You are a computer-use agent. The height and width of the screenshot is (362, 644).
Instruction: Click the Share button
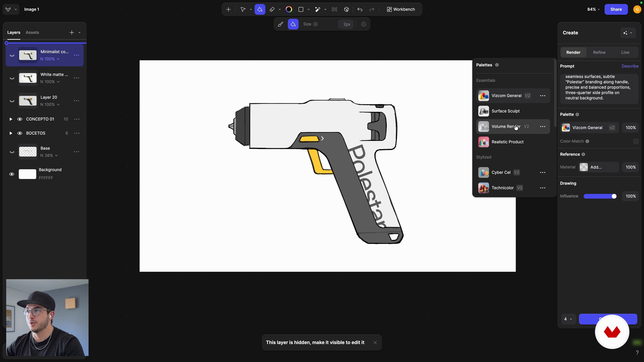(x=616, y=9)
